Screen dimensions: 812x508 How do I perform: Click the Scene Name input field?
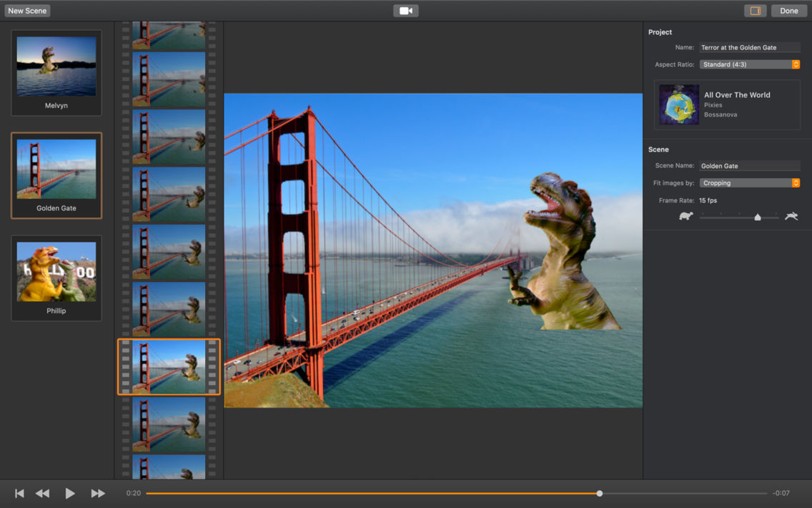(749, 166)
